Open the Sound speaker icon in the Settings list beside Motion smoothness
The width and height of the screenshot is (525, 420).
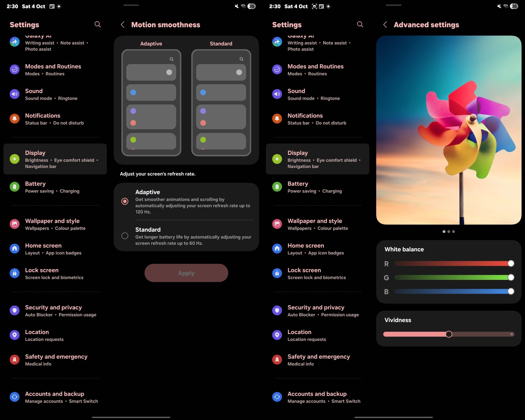point(14,94)
